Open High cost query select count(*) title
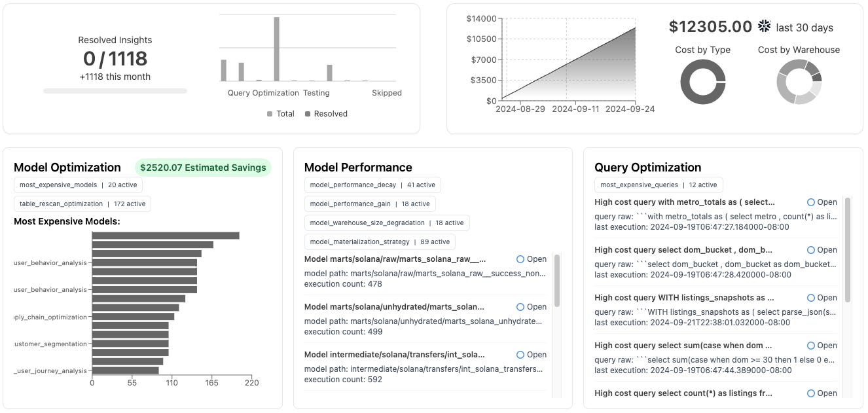The height and width of the screenshot is (413, 868). click(x=683, y=393)
